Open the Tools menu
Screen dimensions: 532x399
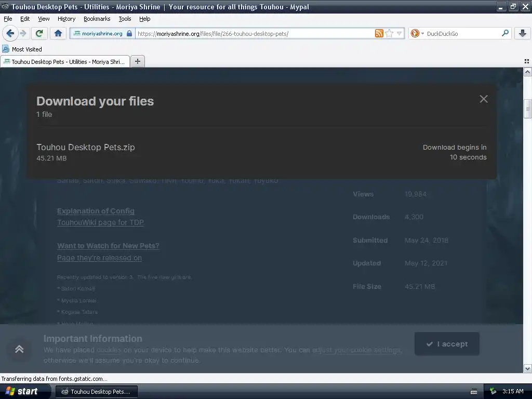[x=125, y=19]
